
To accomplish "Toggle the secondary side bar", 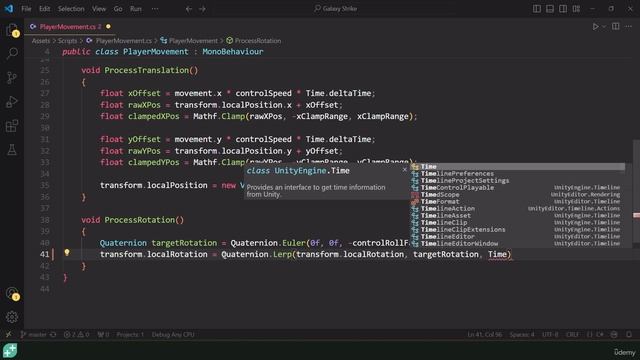I will point(563,9).
